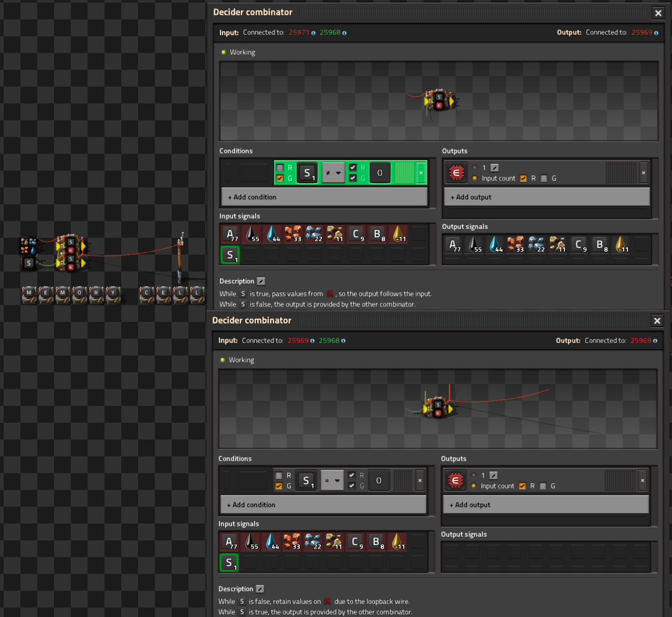The height and width of the screenshot is (617, 672).
Task: Close the top Decider combinator window
Action: pyautogui.click(x=658, y=13)
